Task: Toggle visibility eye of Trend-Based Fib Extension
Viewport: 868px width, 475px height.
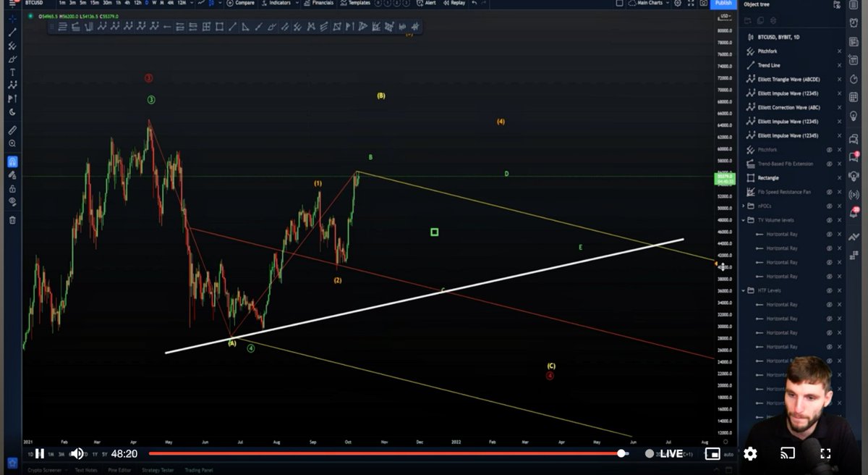Action: click(x=830, y=164)
